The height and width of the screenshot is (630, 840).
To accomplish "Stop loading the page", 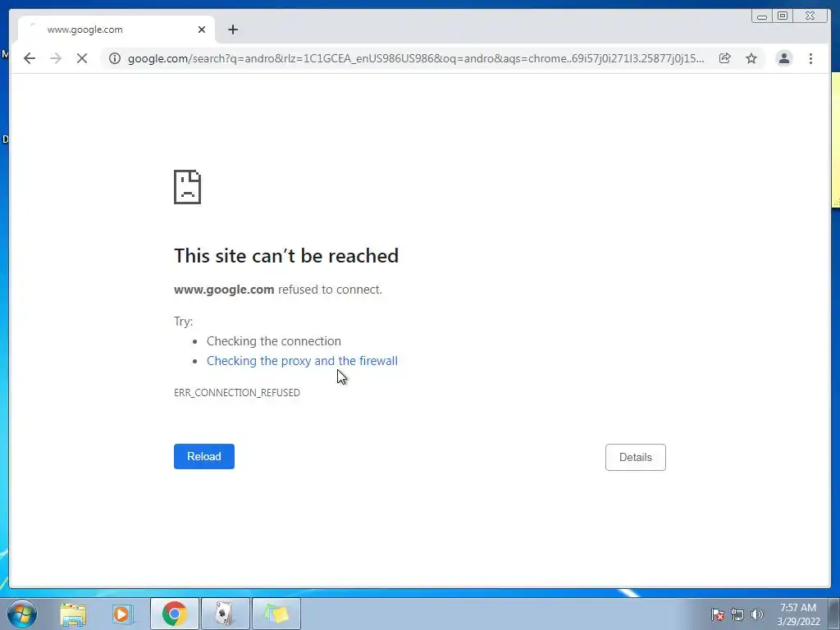I will point(82,58).
